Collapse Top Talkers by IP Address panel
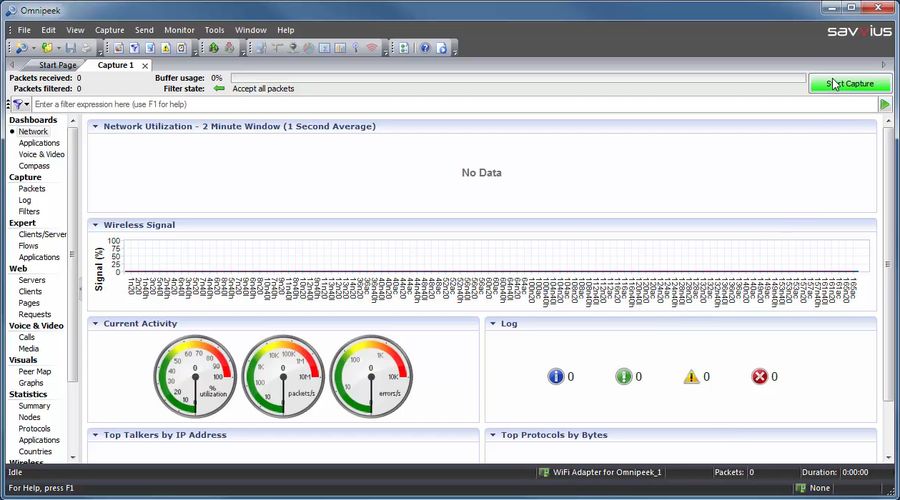 (95, 435)
